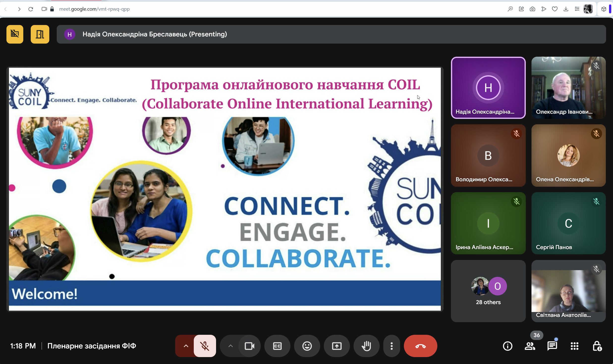Reload the Google Meet page
Image resolution: width=613 pixels, height=364 pixels.
pos(31,9)
